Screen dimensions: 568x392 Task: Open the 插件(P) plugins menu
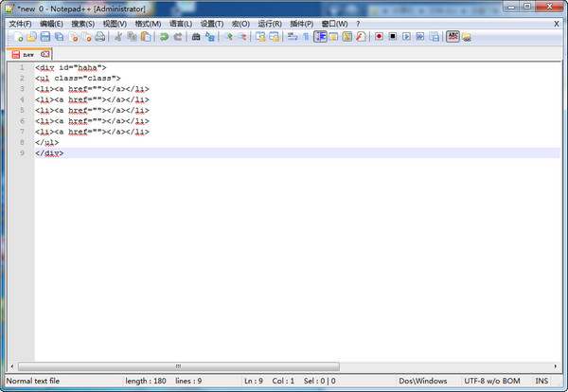(x=301, y=23)
